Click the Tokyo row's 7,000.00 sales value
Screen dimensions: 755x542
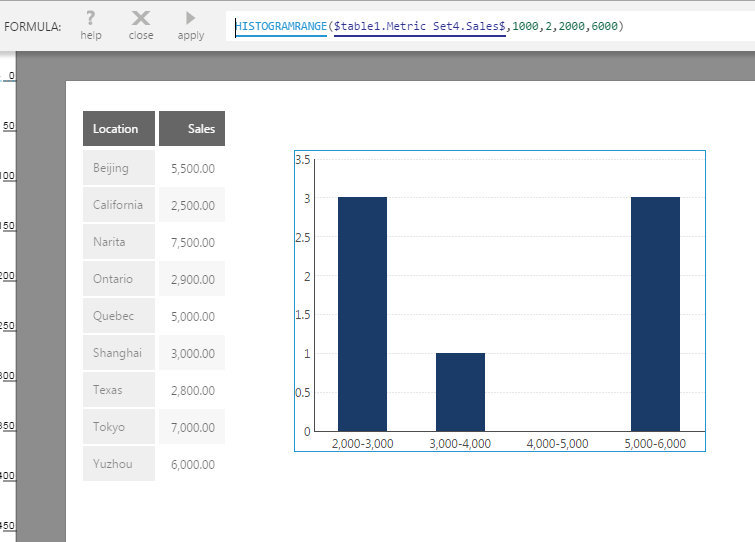click(192, 427)
